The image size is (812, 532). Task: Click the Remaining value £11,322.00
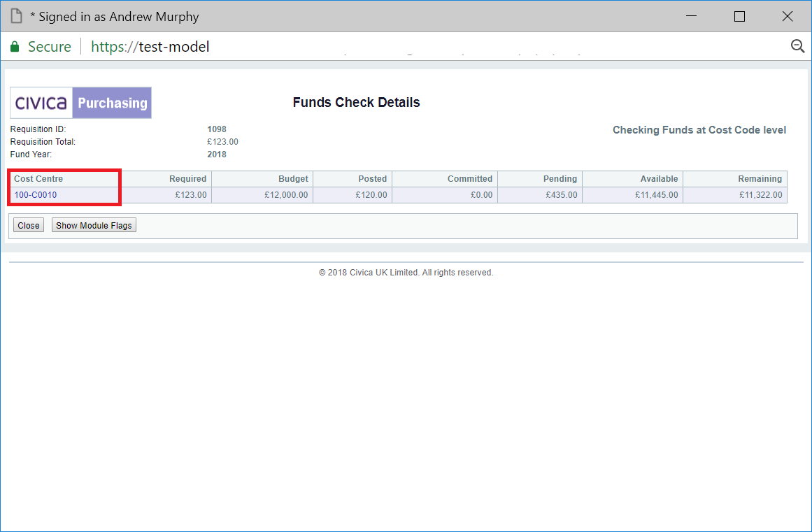761,195
